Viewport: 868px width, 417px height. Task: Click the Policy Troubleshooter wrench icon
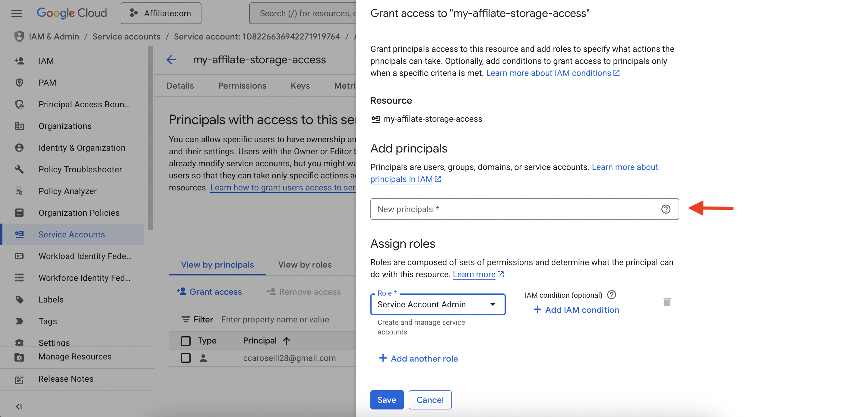tap(19, 169)
